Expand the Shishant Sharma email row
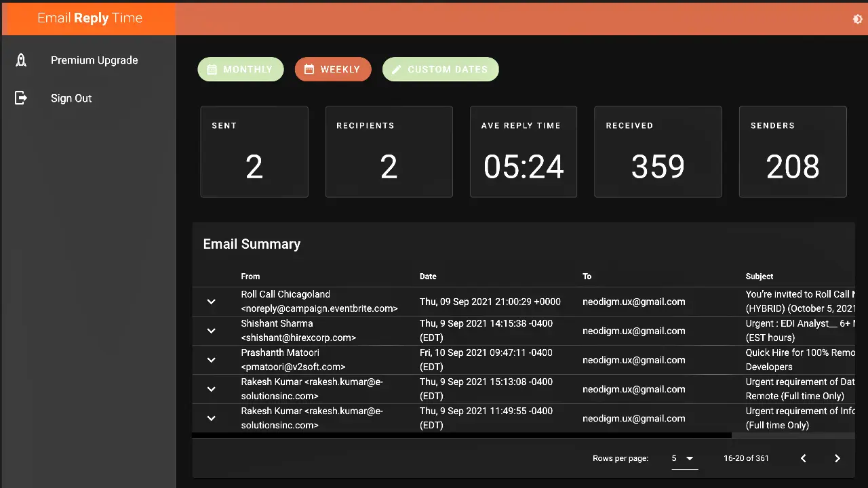Image resolution: width=868 pixels, height=488 pixels. tap(211, 331)
